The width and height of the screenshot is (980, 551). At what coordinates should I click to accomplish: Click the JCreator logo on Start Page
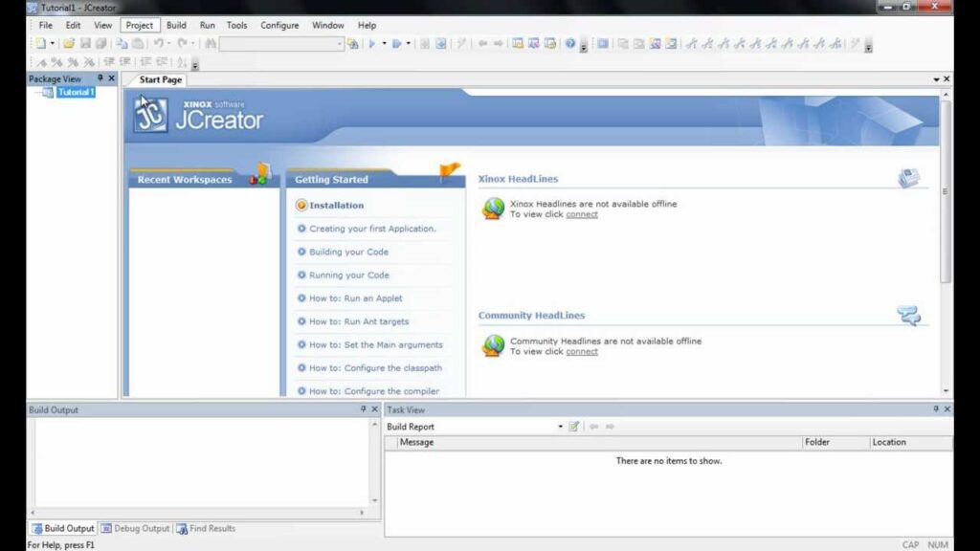tap(150, 115)
